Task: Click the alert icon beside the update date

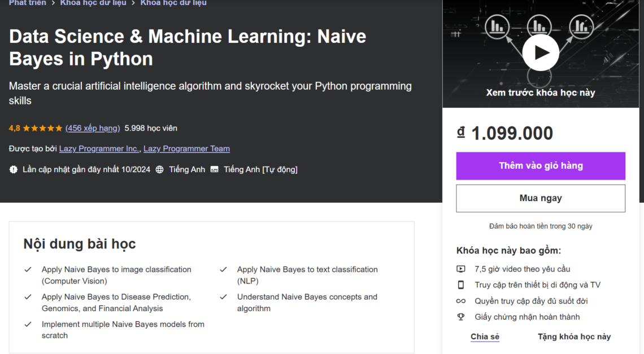Action: (12, 169)
